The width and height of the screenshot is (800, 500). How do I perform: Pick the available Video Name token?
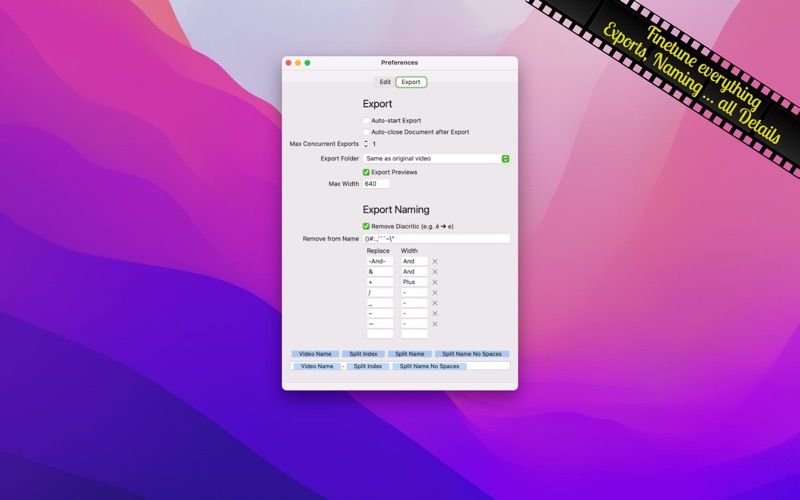click(x=315, y=354)
